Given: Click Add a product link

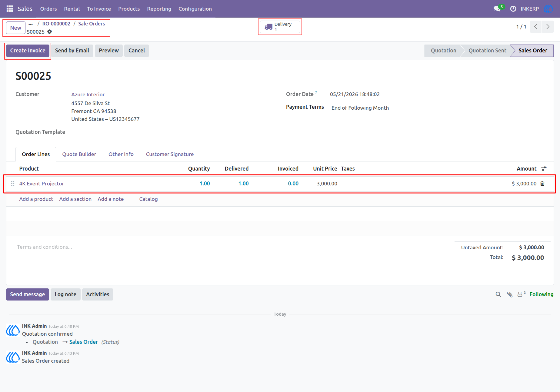Looking at the screenshot, I should pos(36,199).
